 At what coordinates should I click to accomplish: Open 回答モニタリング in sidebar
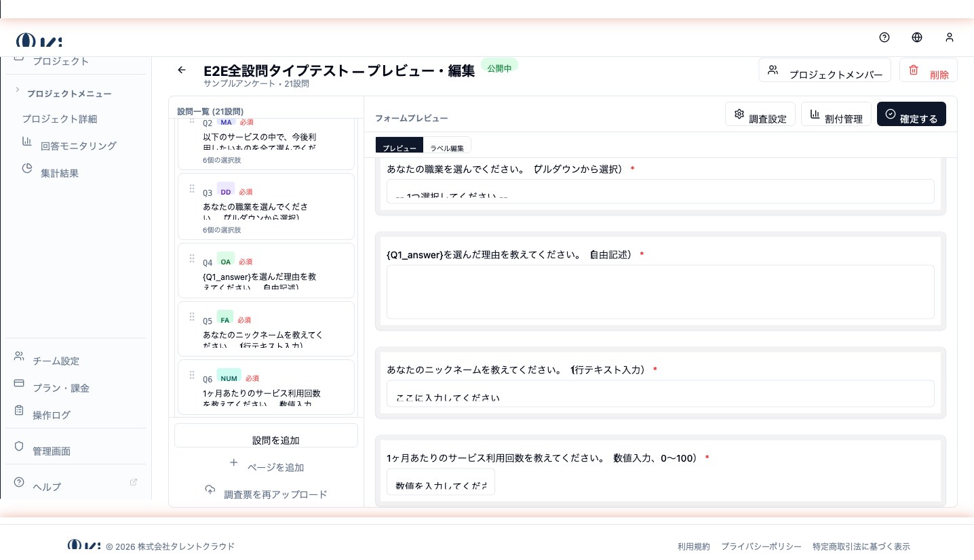coord(77,146)
